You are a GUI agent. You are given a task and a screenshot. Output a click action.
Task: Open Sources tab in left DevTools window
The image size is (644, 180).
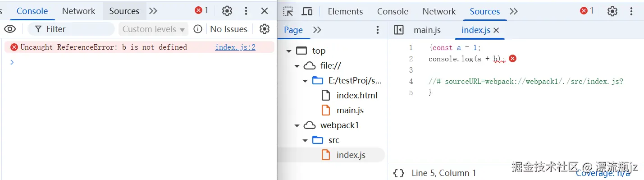[x=124, y=11]
